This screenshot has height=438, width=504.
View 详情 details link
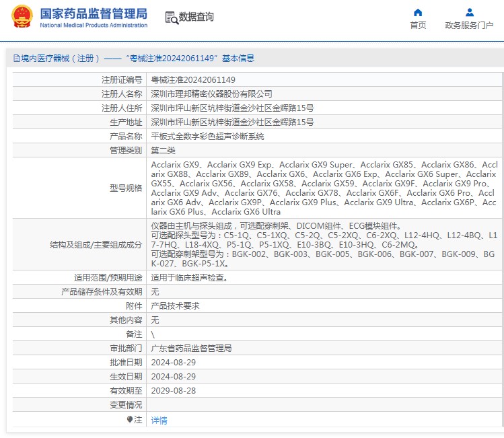[x=159, y=420]
